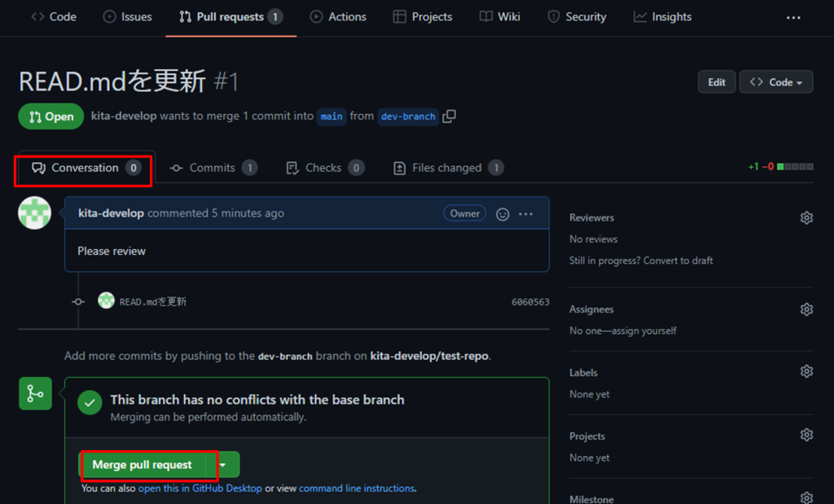Add emoji reaction to the comment
The height and width of the screenshot is (504, 834).
[x=503, y=214]
